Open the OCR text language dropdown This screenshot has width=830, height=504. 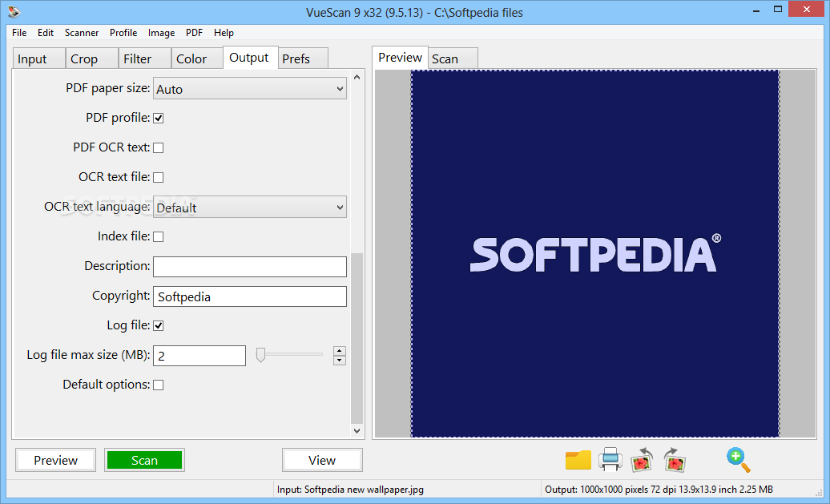tap(250, 208)
